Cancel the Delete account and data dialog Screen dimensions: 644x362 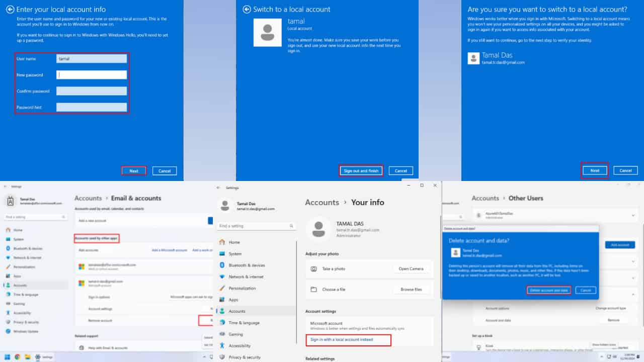tap(586, 291)
